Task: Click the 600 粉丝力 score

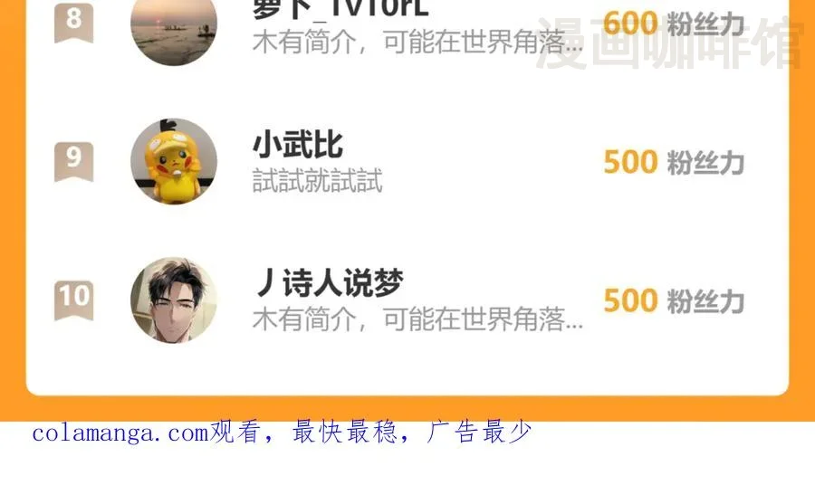Action: (x=674, y=24)
